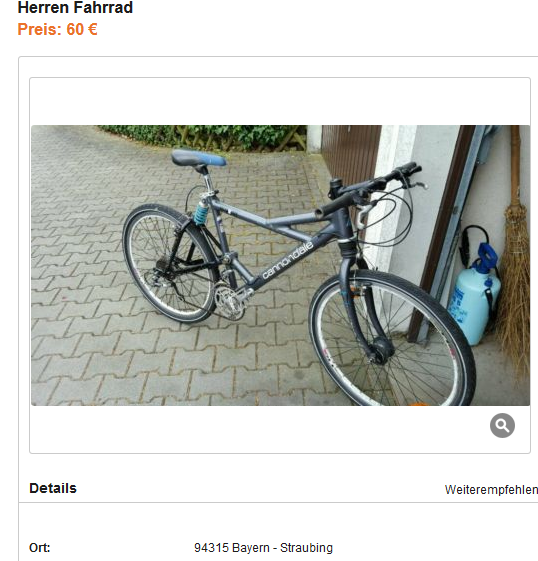Click the brown garage door in the photo
This screenshot has height=561, width=538.
(351, 156)
